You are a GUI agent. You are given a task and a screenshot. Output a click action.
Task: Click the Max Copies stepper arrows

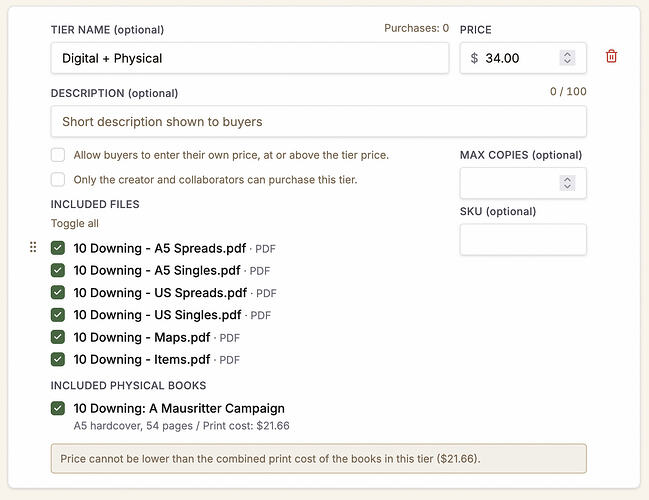(x=567, y=183)
